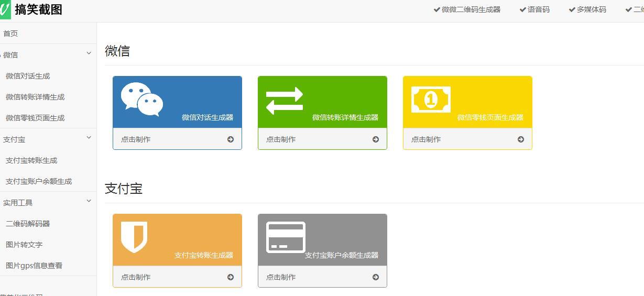
Task: Click the green logo icon beside 搞笑截图
Action: click(x=5, y=9)
